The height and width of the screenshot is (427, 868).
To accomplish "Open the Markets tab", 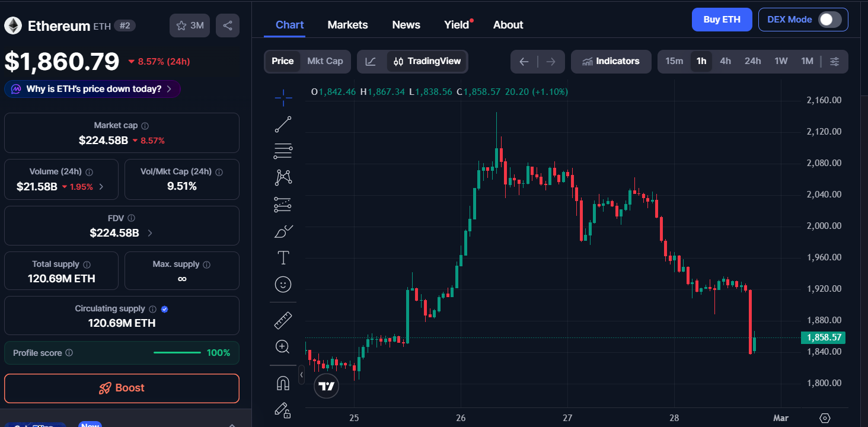I will click(x=347, y=25).
